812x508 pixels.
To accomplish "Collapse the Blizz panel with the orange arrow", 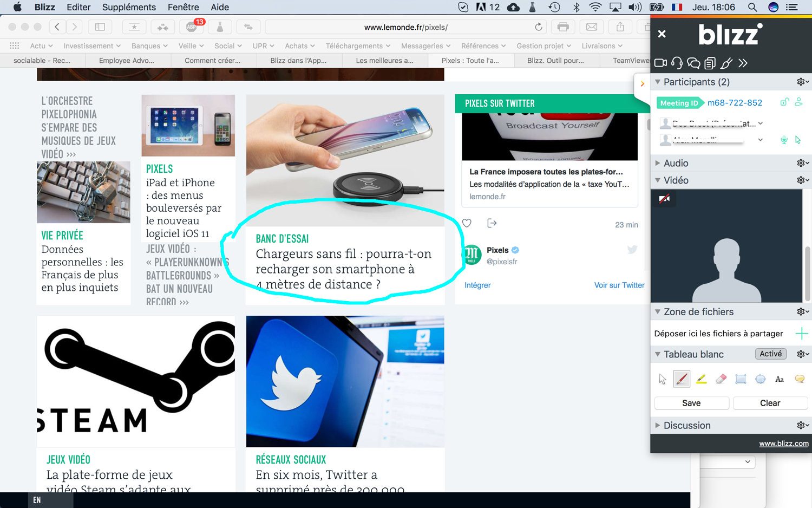I will click(643, 84).
